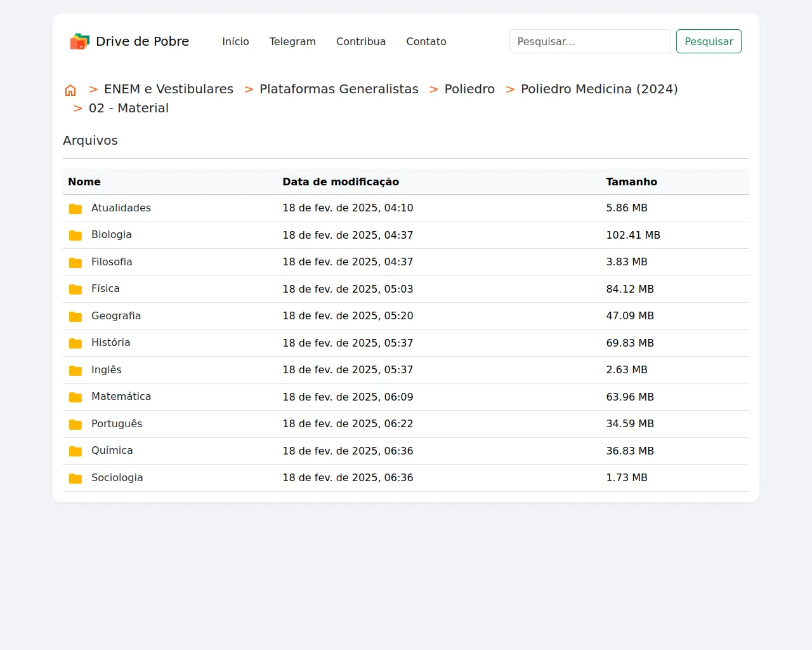The height and width of the screenshot is (650, 812).
Task: Click the Drive de Pobre logo icon
Action: [x=80, y=42]
